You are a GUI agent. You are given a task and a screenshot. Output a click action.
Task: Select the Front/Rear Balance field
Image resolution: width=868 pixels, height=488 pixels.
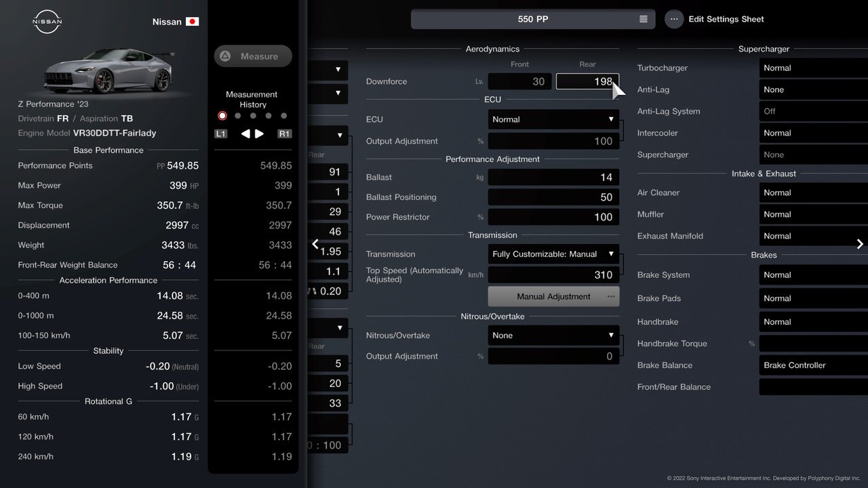point(813,387)
